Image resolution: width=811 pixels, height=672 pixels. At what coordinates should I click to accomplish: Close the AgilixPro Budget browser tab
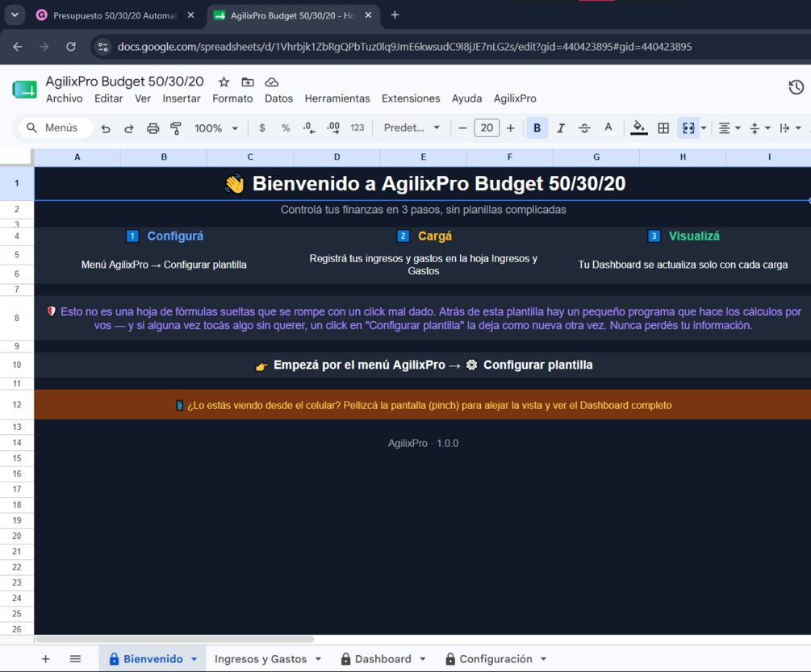[368, 15]
